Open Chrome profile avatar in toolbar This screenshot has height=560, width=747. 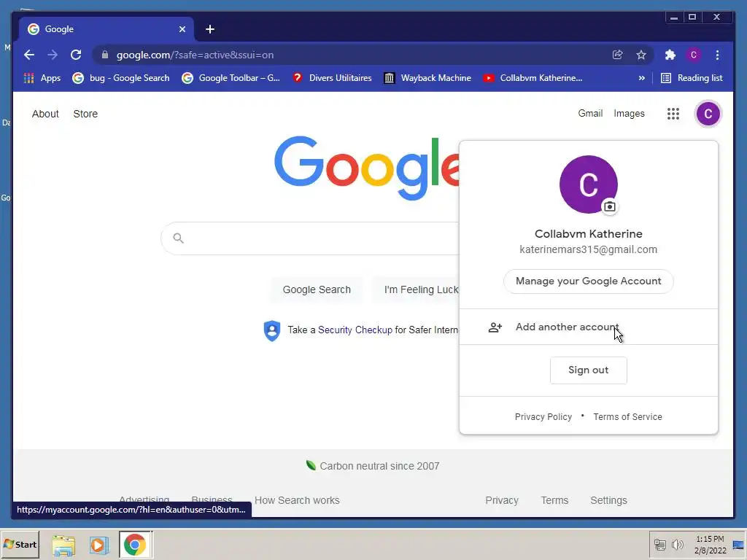click(694, 55)
